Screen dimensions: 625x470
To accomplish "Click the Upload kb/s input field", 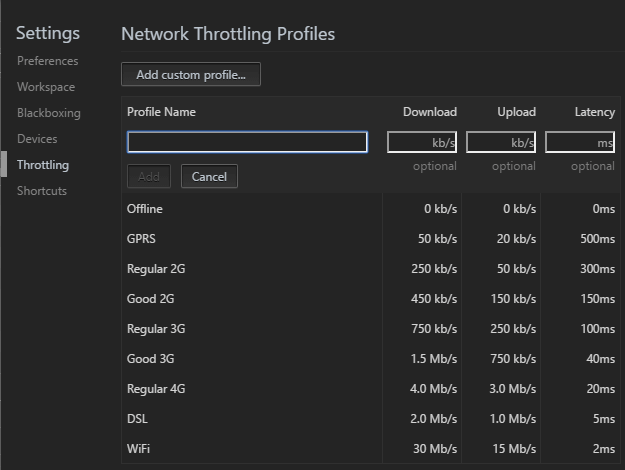I will click(x=501, y=142).
